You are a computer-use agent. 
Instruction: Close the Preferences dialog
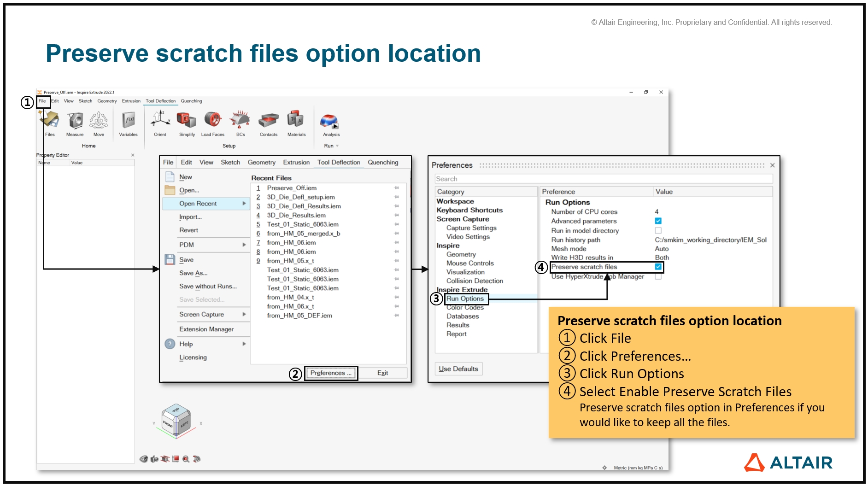click(773, 165)
